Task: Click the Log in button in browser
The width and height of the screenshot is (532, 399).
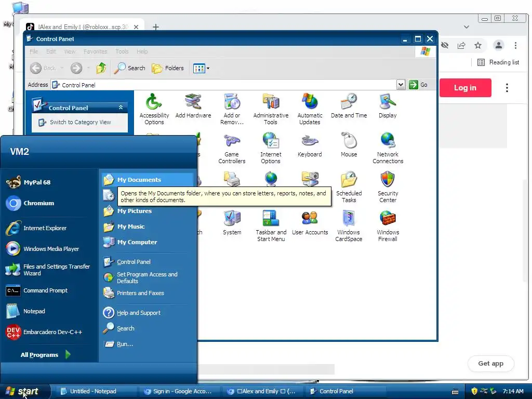Action: [465, 87]
